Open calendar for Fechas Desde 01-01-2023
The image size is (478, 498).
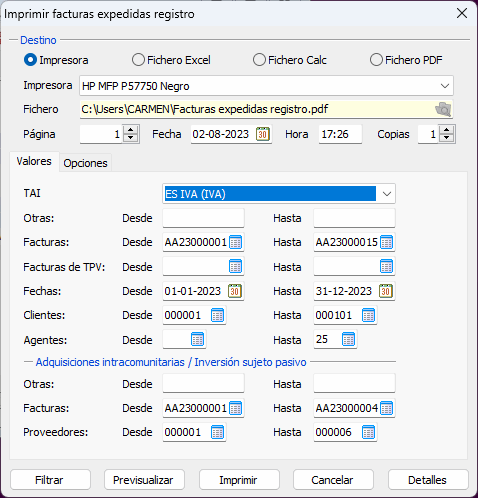235,291
